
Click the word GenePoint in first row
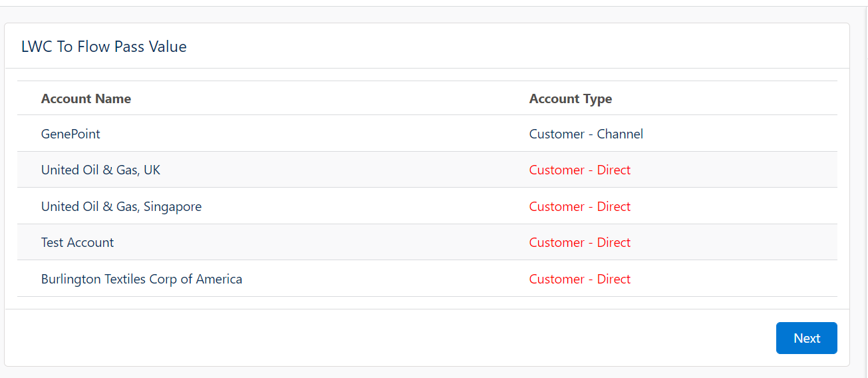coord(71,134)
